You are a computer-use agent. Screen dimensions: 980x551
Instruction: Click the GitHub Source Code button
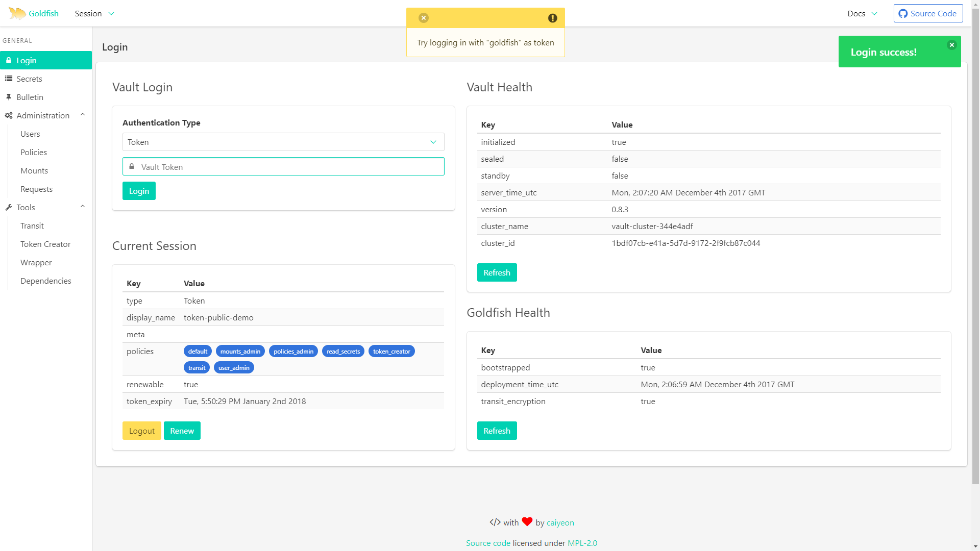(928, 14)
